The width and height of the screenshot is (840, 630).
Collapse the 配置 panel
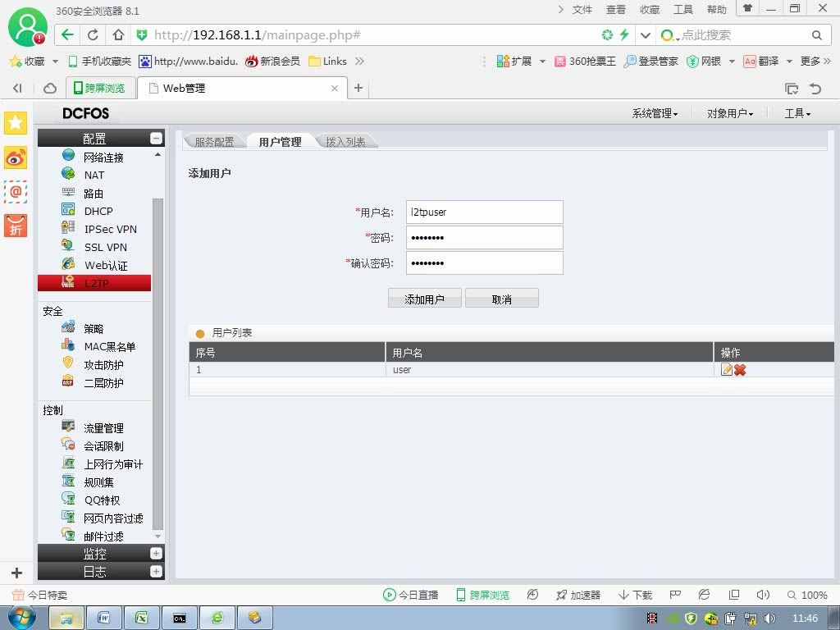[156, 138]
